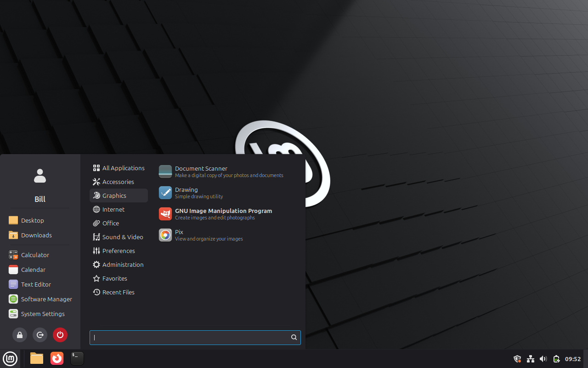Select the All Applications category

pyautogui.click(x=119, y=168)
